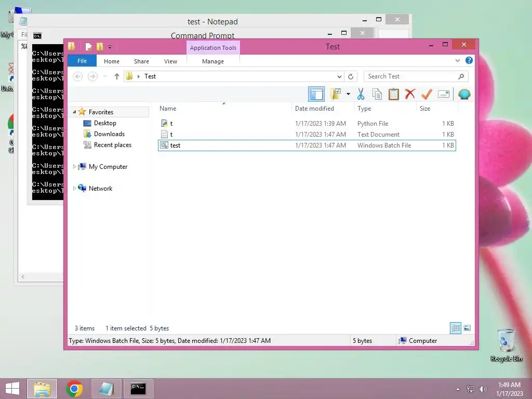Click the folder options toolbar icon

tap(336, 94)
